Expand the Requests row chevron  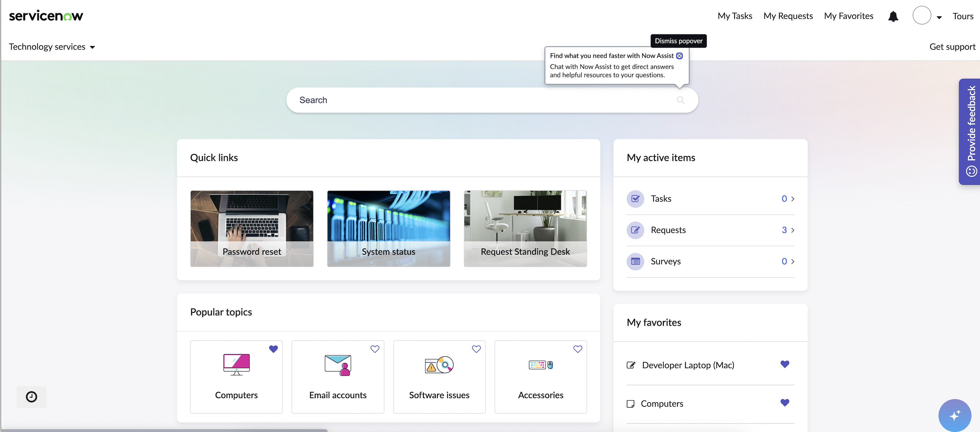point(793,230)
